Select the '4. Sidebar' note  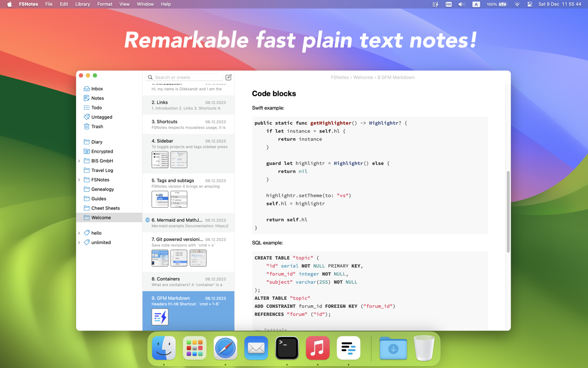click(188, 154)
